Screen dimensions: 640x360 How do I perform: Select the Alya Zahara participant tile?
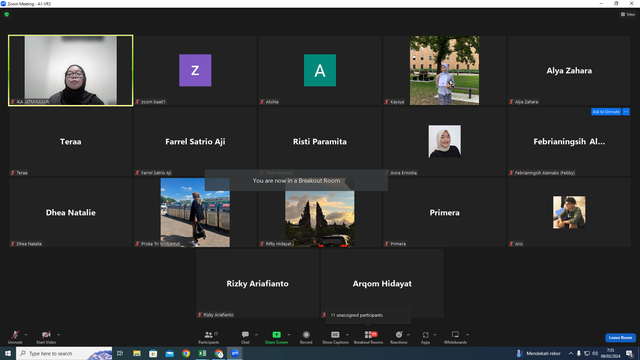tap(569, 70)
